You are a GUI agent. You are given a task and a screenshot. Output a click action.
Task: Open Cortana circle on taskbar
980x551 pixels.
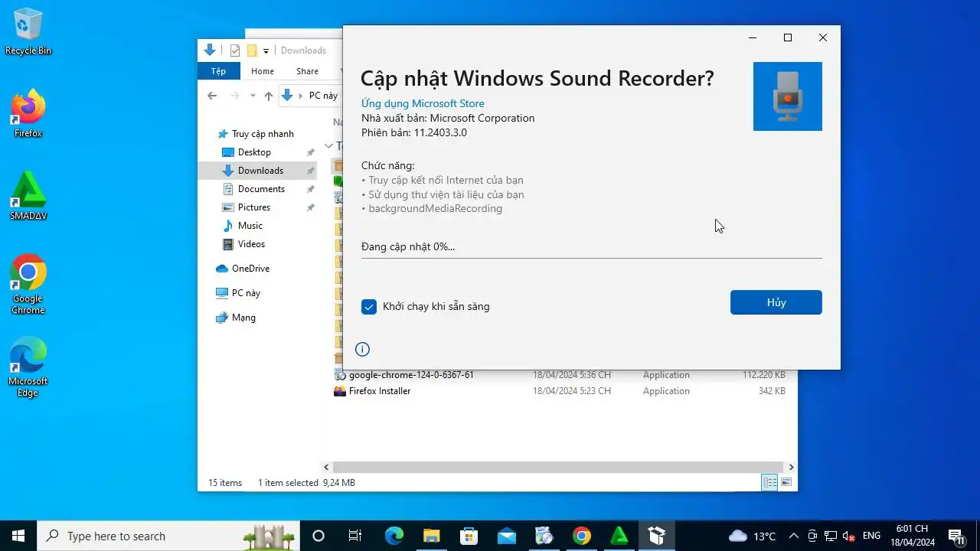pyautogui.click(x=318, y=536)
